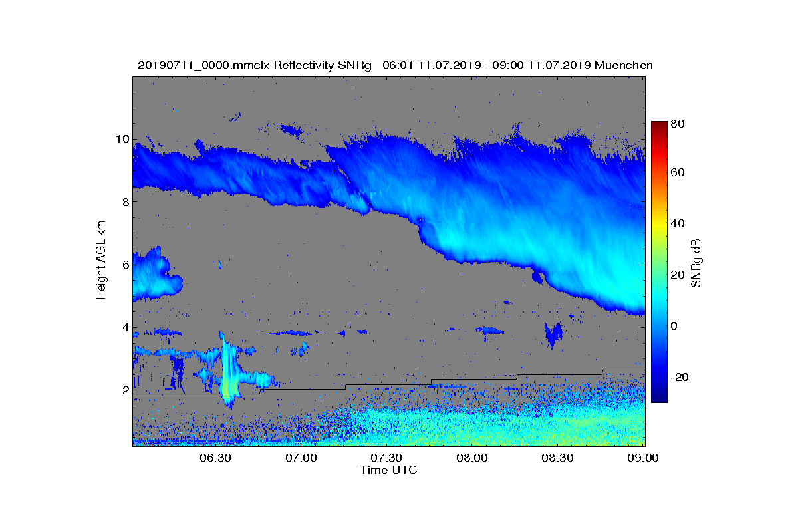
Task: Click the colorbar value 20
Action: (x=677, y=275)
